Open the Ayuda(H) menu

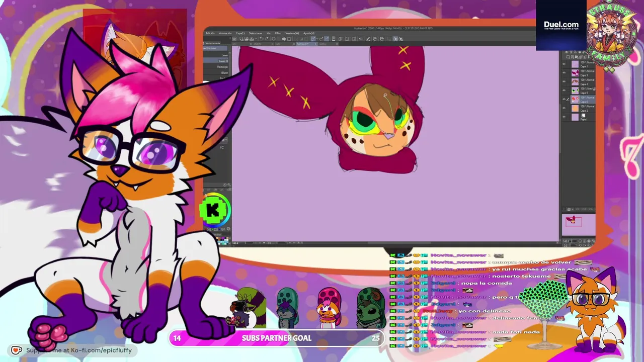[x=309, y=33]
